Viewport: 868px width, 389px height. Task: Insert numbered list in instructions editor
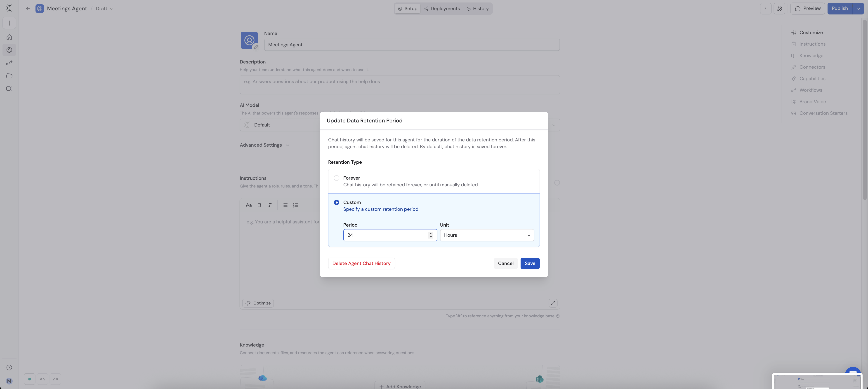point(295,205)
